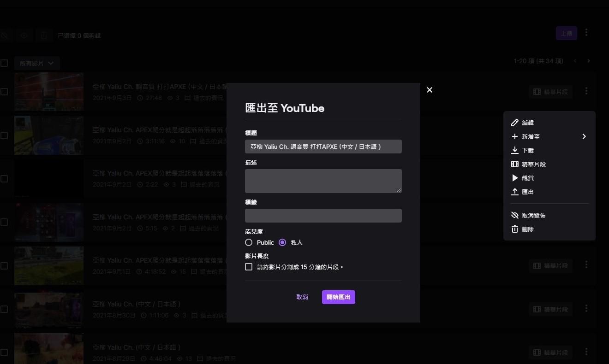The image size is (609, 364).
Task: Open thumbnail of the 1:11:06 video
Action: (x=49, y=309)
